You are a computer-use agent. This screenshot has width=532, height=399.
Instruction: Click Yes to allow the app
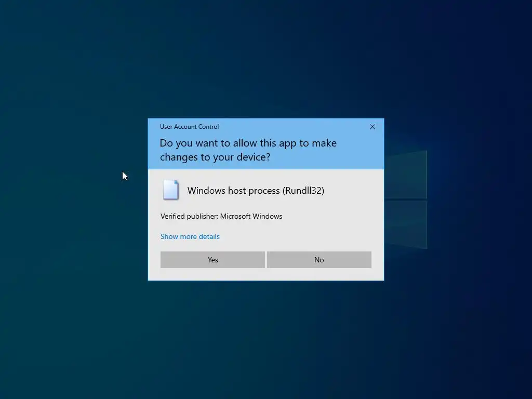(212, 260)
